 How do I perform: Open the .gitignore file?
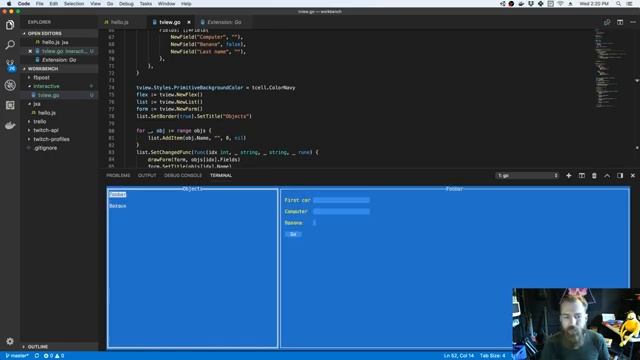pyautogui.click(x=45, y=148)
